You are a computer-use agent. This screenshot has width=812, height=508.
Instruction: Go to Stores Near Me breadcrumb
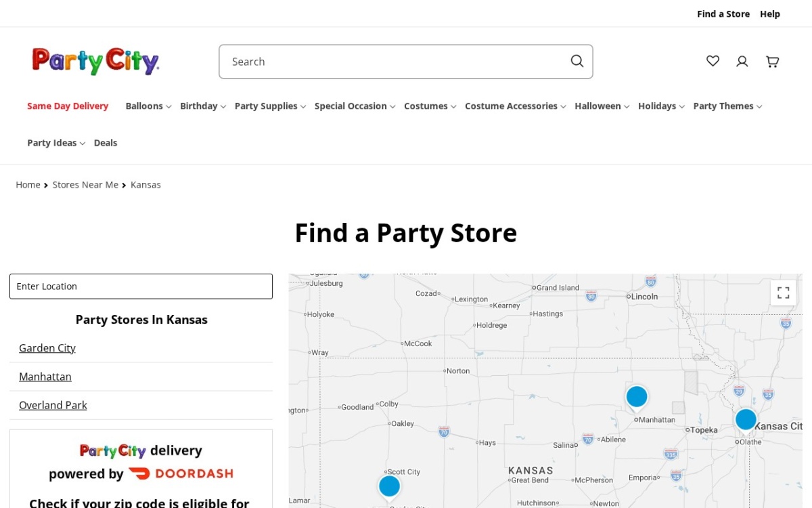tap(85, 185)
